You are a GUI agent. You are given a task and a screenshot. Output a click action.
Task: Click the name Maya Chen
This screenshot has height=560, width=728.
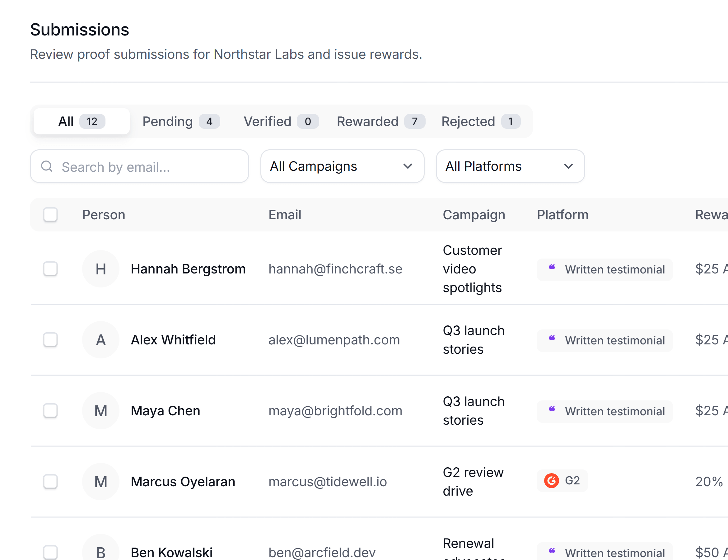tap(166, 411)
